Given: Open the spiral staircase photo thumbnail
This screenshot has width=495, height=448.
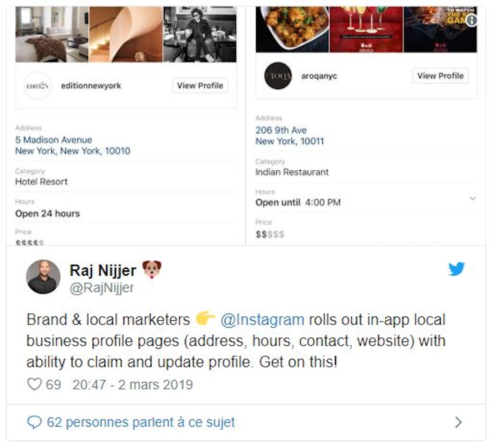Looking at the screenshot, I should (x=126, y=34).
